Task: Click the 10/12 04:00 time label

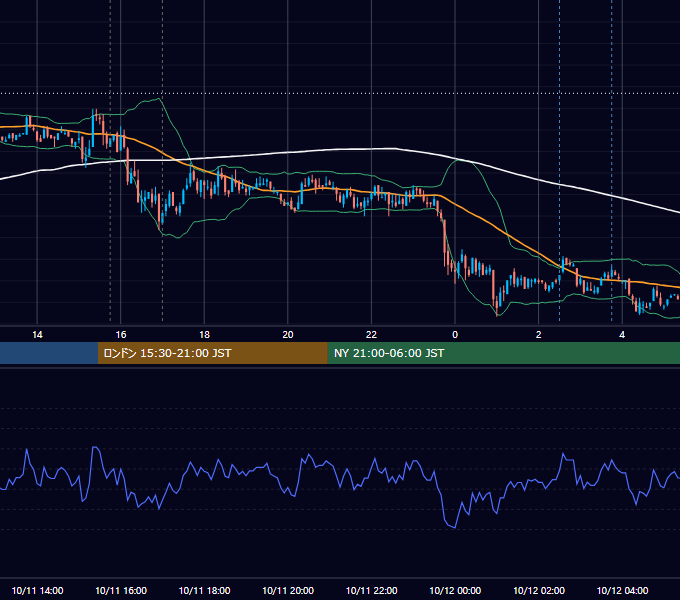Action: point(622,590)
